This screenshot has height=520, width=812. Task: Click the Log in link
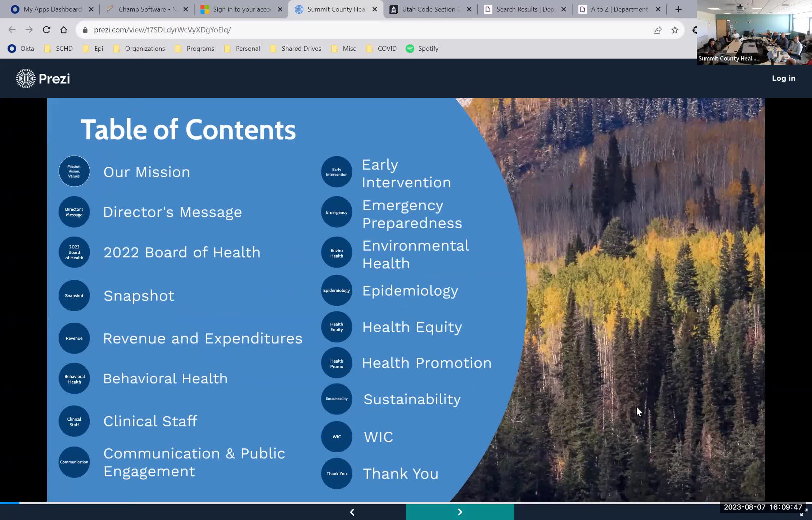coord(784,78)
